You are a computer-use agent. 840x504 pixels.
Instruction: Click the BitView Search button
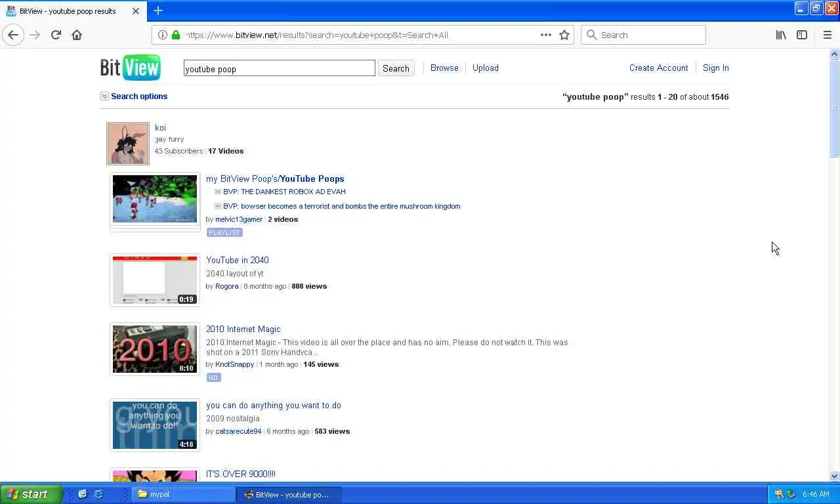coord(396,68)
